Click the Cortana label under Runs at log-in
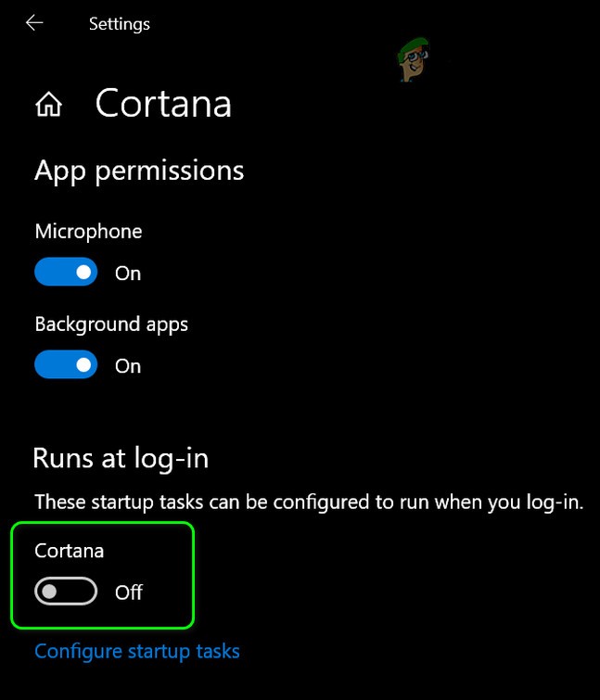Viewport: 600px width, 700px height. pyautogui.click(x=69, y=551)
